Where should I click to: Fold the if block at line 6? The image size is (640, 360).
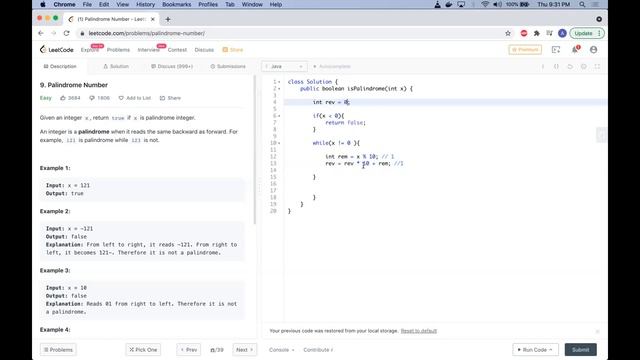[279, 116]
